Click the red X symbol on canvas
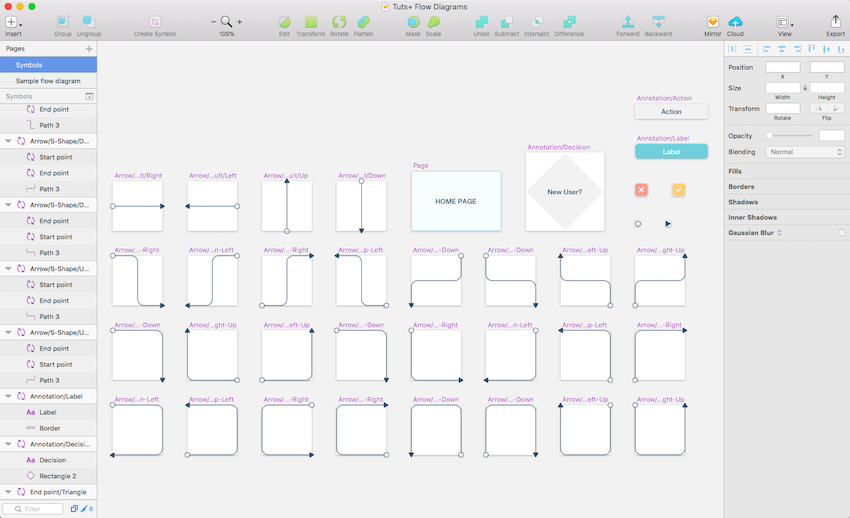 (x=641, y=190)
